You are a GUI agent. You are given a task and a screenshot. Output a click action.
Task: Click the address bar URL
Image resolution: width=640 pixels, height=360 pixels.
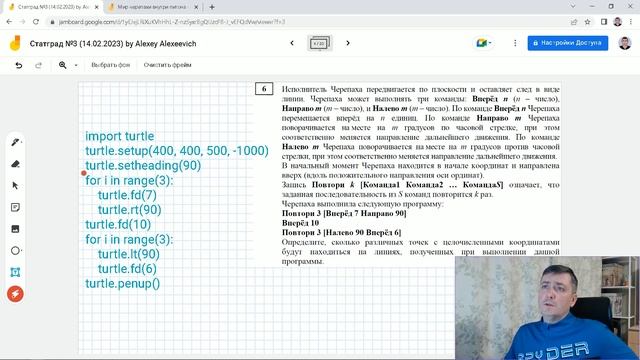(x=172, y=22)
